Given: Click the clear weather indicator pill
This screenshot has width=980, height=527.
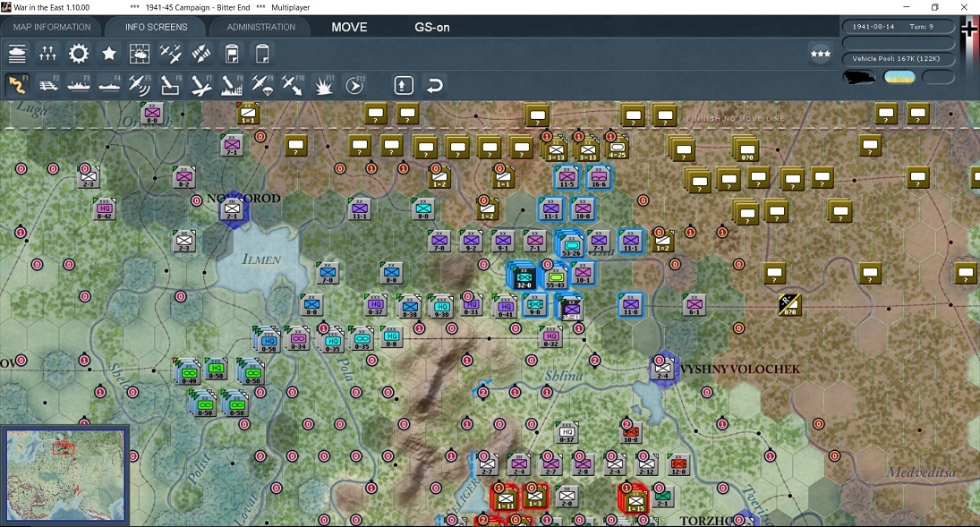Looking at the screenshot, I should (899, 78).
